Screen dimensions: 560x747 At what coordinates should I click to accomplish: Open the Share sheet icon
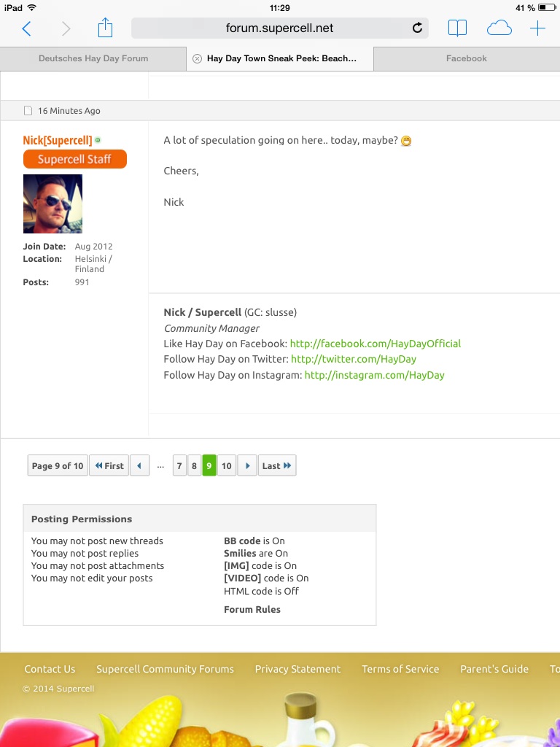point(106,28)
